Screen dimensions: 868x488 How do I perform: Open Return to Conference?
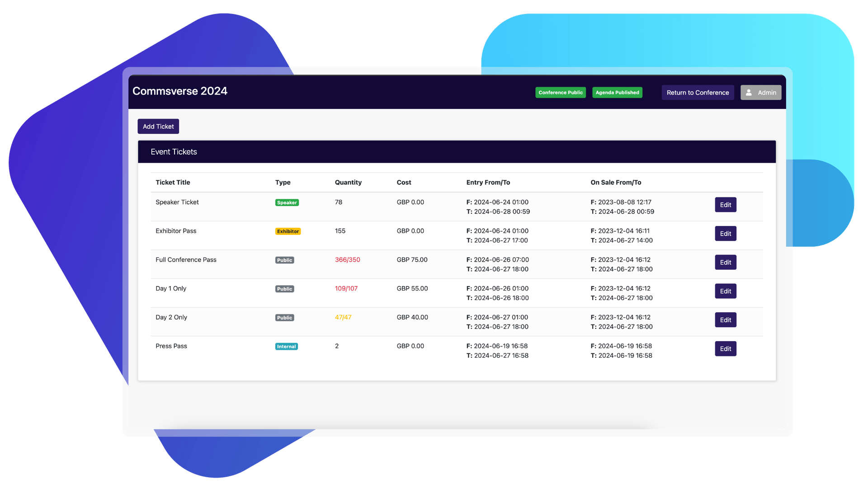click(x=698, y=93)
